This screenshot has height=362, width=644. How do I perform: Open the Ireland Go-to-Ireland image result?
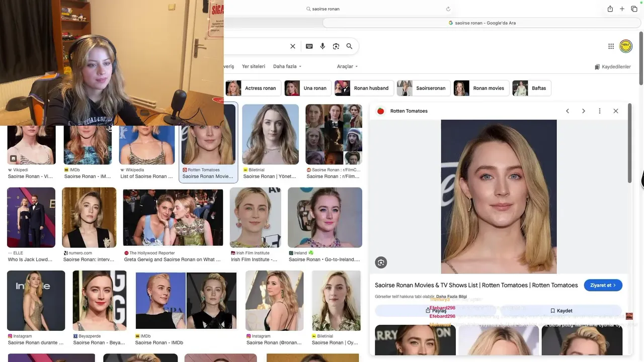point(325,217)
